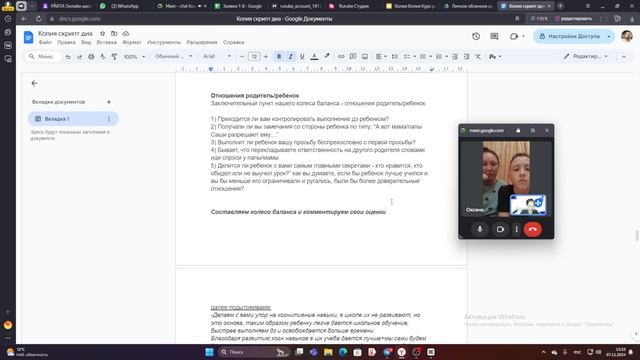Click the font size field showing 12
The image size is (640, 360).
[254, 56]
